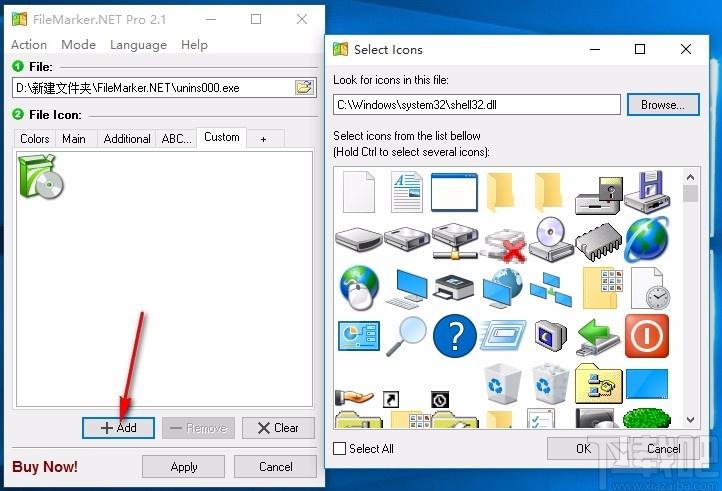Select the folder with icon grid

(603, 288)
